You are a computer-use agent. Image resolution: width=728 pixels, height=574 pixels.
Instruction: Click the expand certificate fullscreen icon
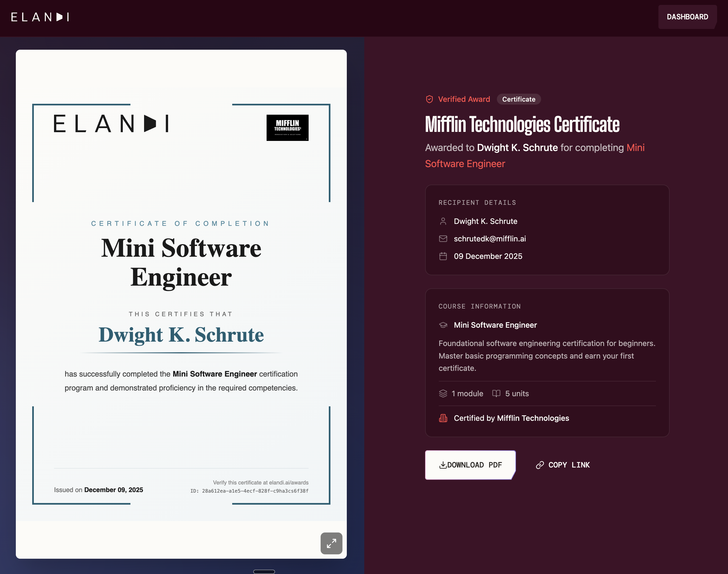(x=331, y=543)
